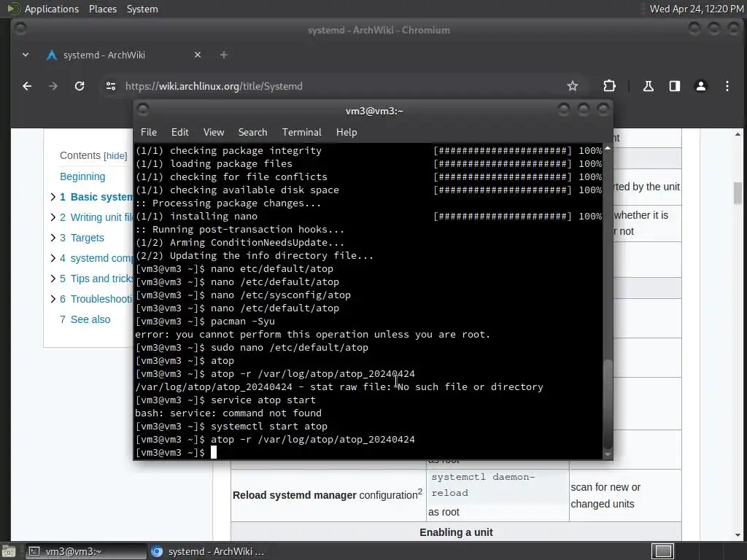Open Chrome Labs flask icon

tap(649, 86)
